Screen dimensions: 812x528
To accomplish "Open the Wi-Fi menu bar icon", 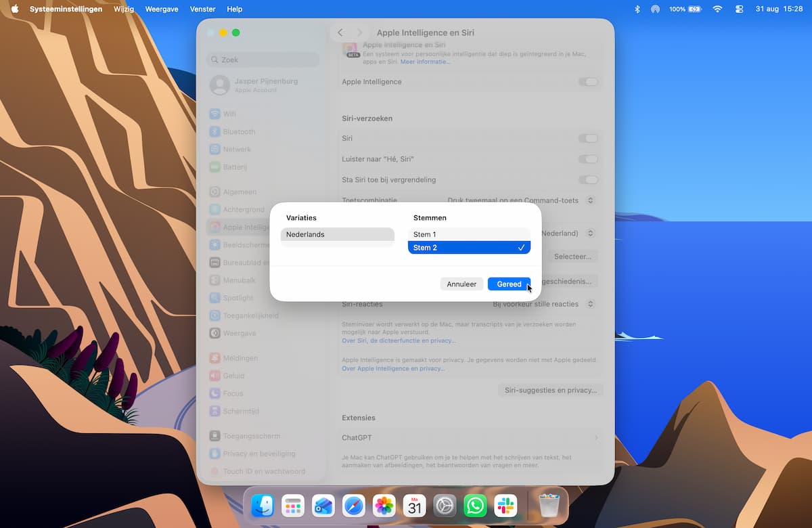I will pyautogui.click(x=718, y=9).
